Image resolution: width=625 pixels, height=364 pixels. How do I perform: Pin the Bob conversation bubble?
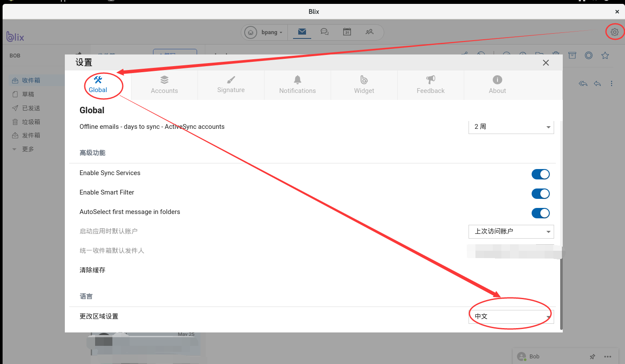593,357
